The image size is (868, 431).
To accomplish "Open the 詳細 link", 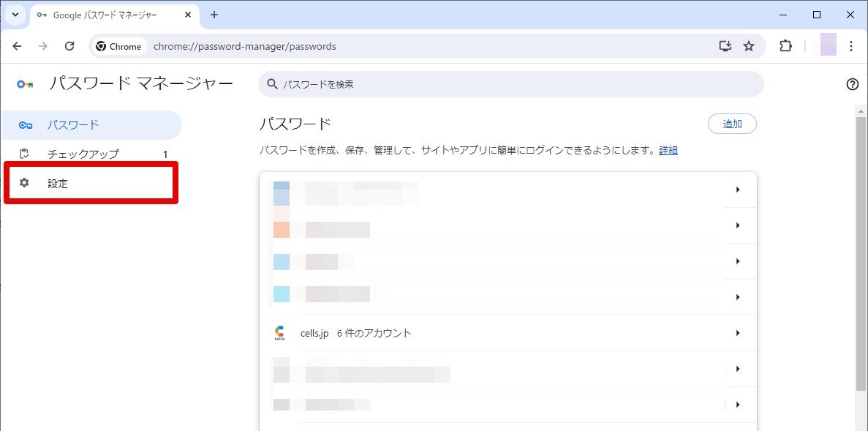I will (668, 151).
